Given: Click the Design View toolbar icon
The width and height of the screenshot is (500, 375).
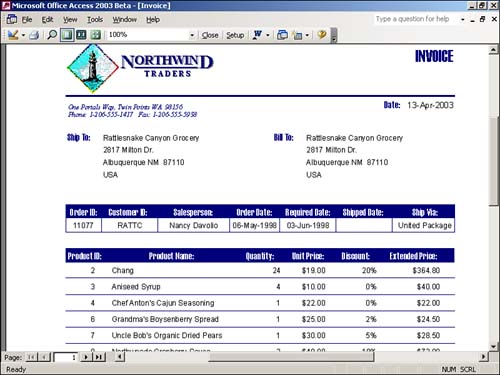Looking at the screenshot, I should pos(13,35).
